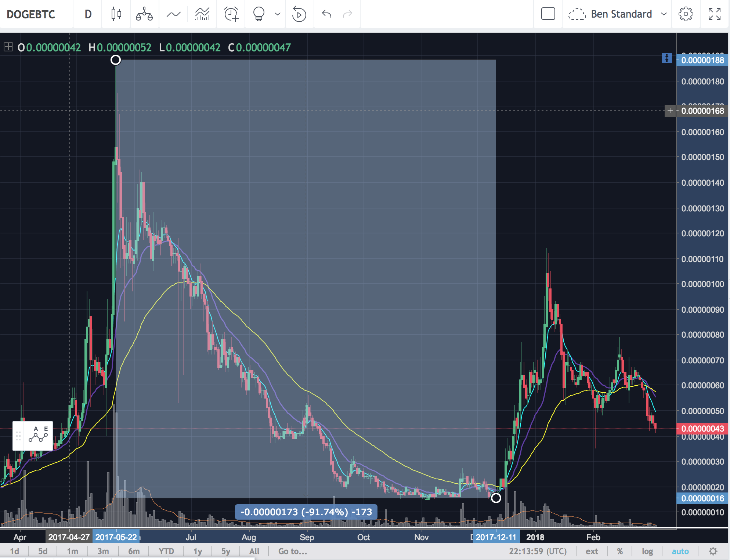Select the 1y time range
Image resolution: width=730 pixels, height=560 pixels.
click(x=198, y=551)
